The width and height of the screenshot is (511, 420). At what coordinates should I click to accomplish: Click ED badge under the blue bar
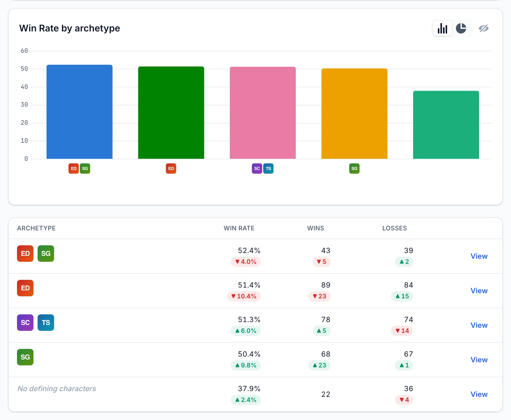pyautogui.click(x=74, y=169)
